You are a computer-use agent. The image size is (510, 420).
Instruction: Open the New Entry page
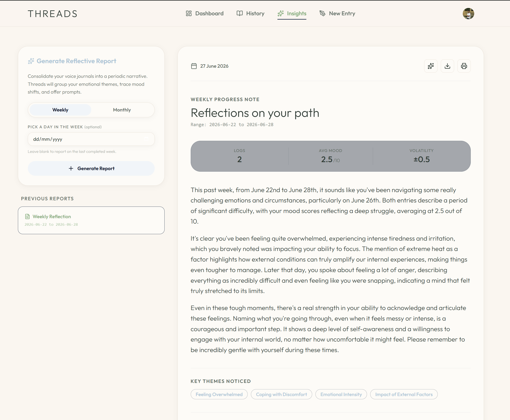[337, 14]
